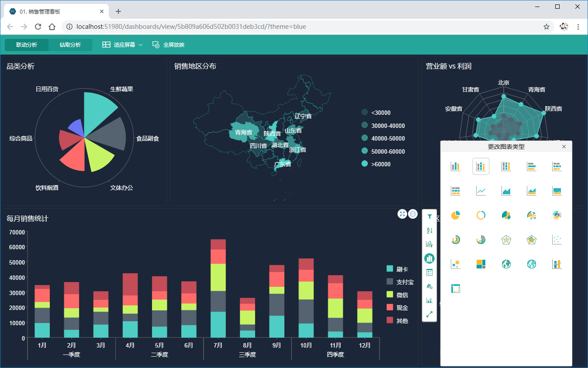
Task: Select the horizontal bar chart type
Action: tap(531, 166)
